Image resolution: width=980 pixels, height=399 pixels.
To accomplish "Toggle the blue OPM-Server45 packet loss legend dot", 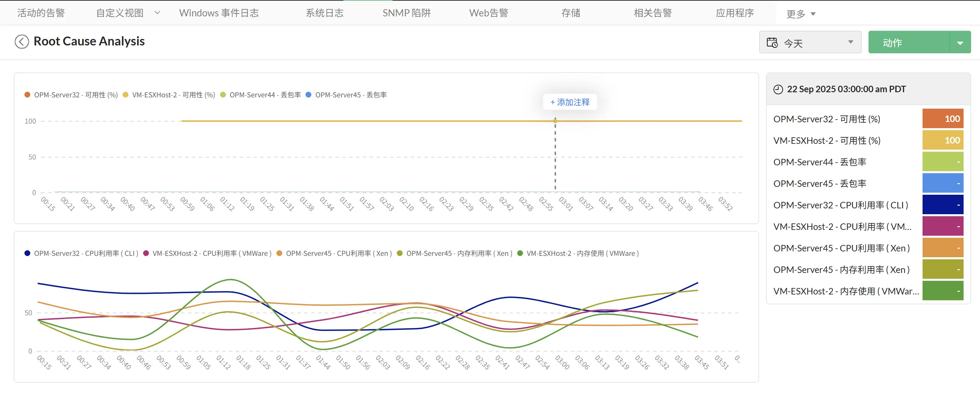I will coord(308,95).
